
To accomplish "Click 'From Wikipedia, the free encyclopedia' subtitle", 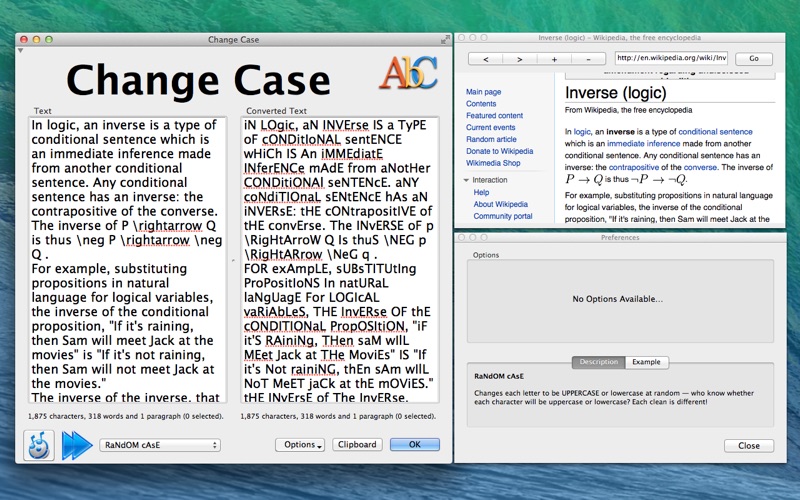I will click(x=628, y=110).
